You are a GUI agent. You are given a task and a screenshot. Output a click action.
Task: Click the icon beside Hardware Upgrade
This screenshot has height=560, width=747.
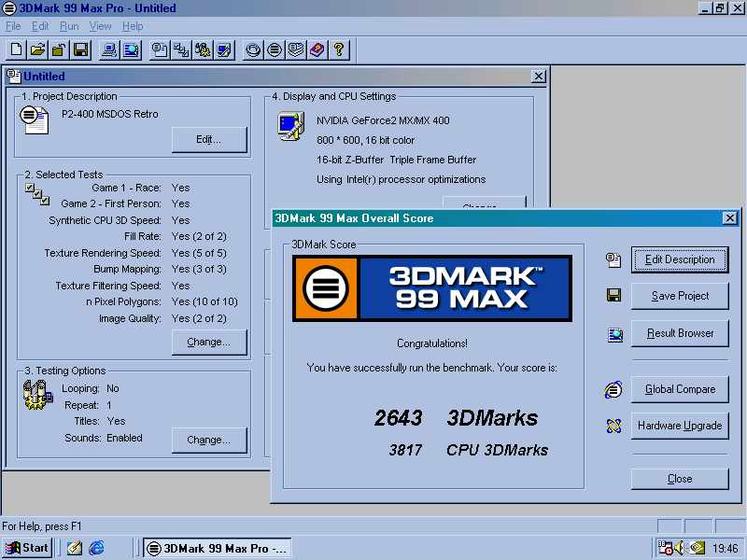click(613, 426)
